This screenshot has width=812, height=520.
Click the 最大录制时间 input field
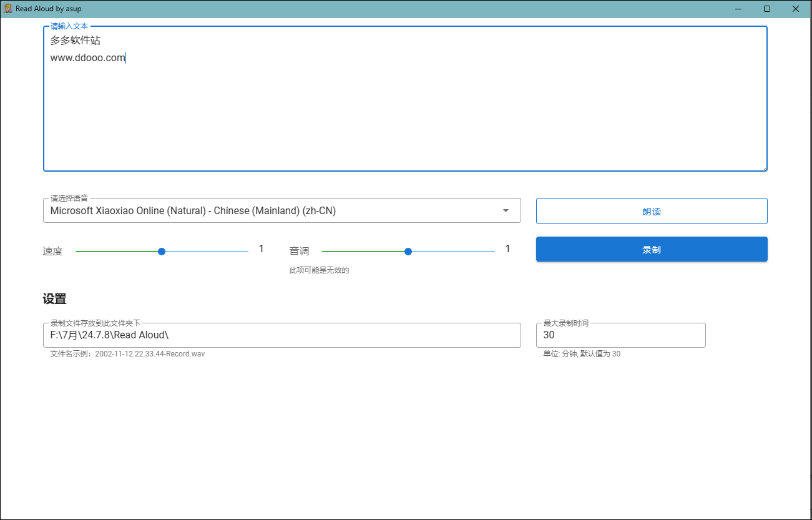tap(620, 335)
